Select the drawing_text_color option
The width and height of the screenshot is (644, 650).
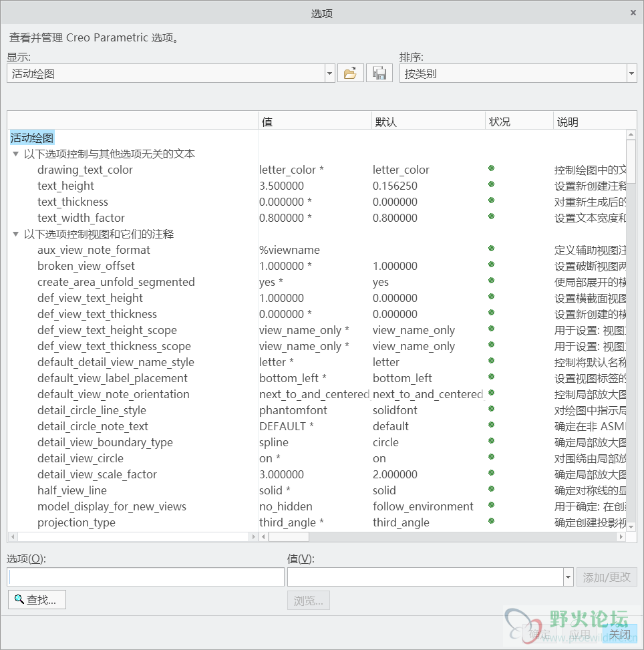click(85, 170)
